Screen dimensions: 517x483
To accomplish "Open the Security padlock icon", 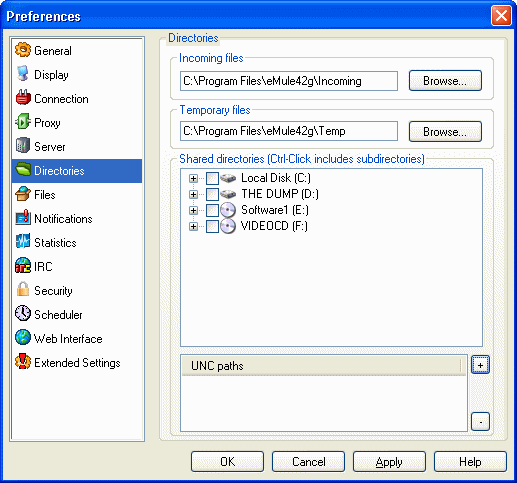I will coord(23,290).
